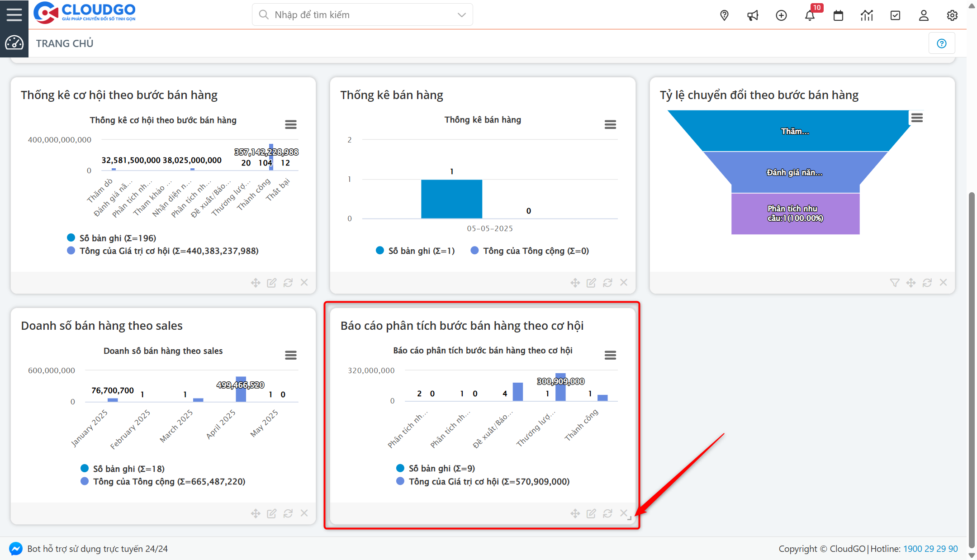Click the megaphone announcements icon

click(x=753, y=15)
